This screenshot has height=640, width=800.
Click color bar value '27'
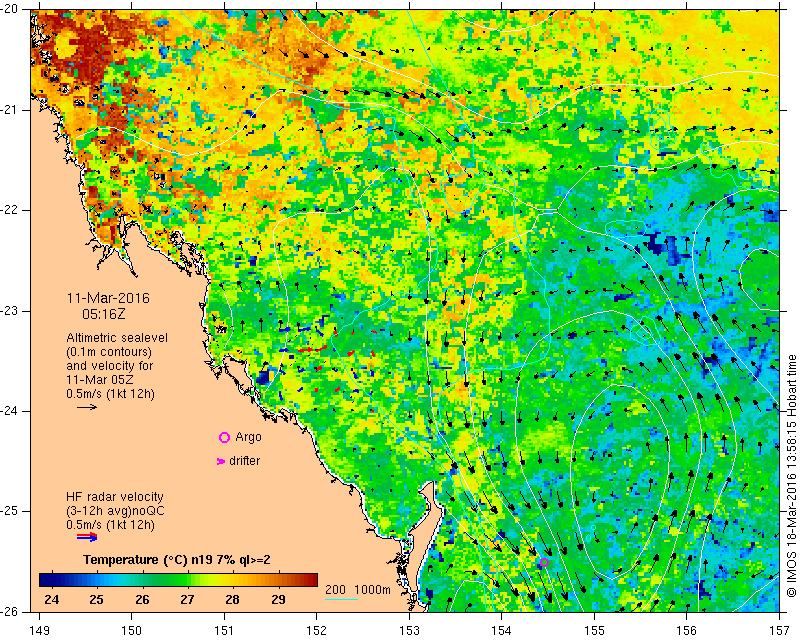click(187, 600)
